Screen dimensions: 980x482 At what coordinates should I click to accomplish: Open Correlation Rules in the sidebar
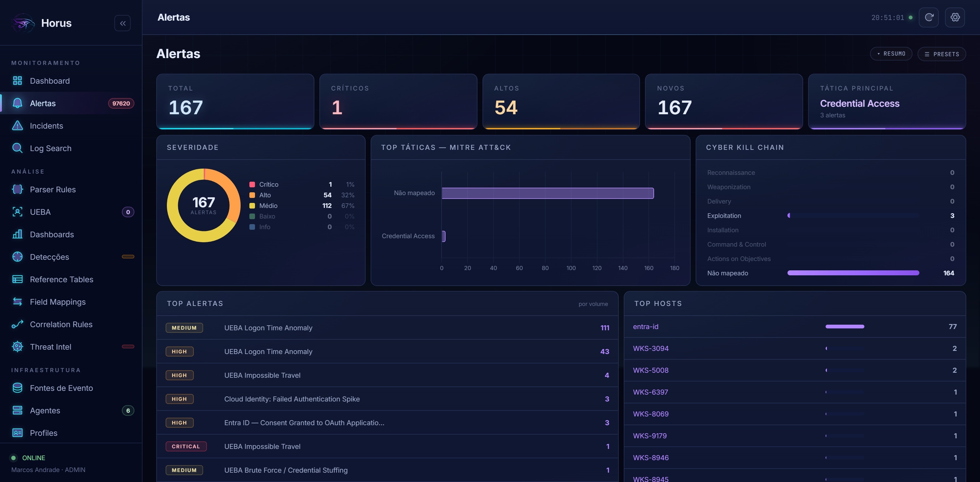pyautogui.click(x=71, y=324)
